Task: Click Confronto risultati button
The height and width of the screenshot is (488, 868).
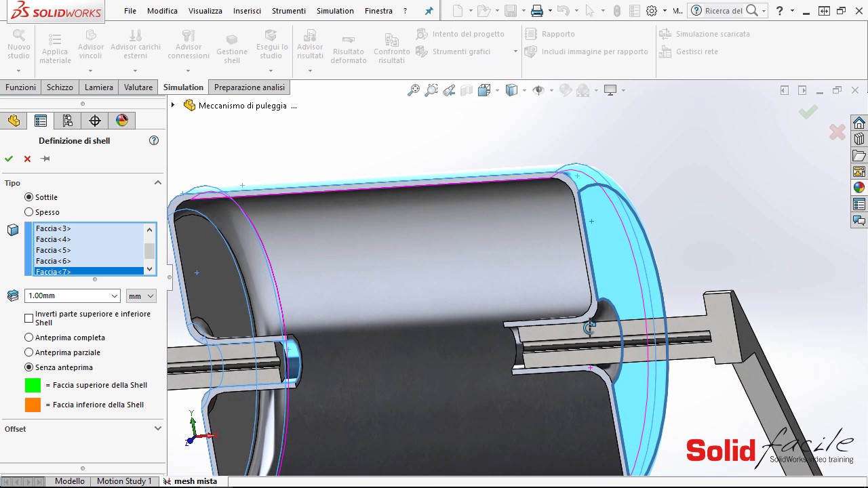Action: click(x=391, y=47)
